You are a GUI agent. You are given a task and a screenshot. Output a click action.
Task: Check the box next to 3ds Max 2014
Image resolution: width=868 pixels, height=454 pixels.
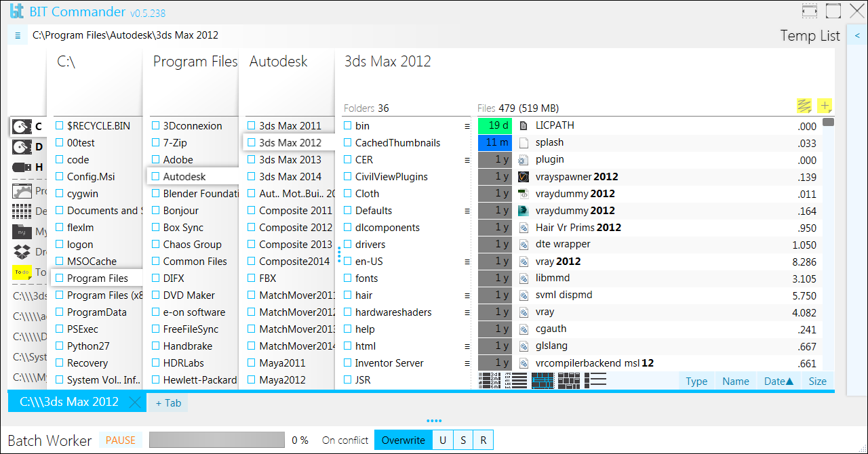pos(252,177)
